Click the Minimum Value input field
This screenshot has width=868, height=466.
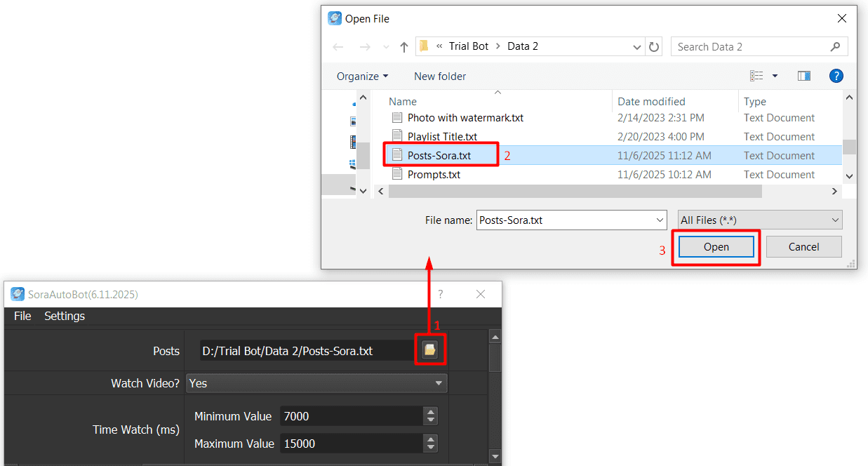click(x=351, y=416)
